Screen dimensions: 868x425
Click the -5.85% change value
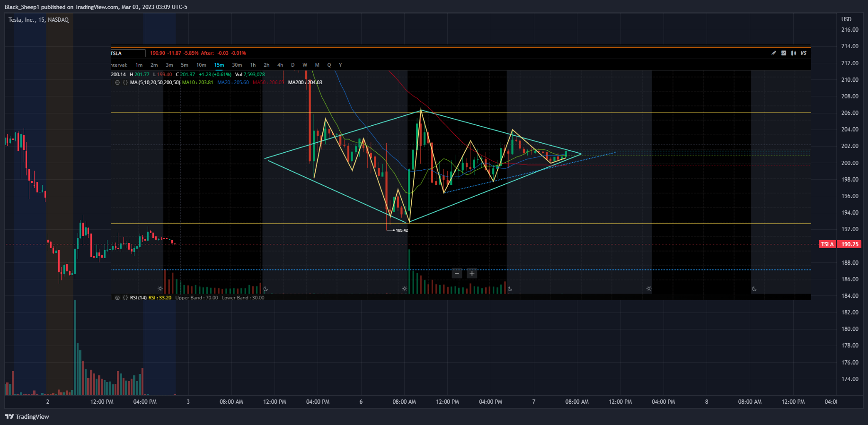[191, 53]
